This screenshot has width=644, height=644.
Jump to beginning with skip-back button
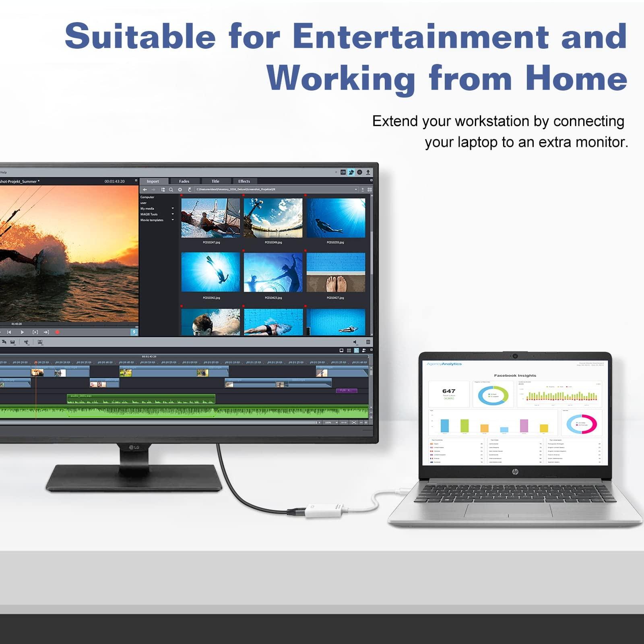pos(9,332)
